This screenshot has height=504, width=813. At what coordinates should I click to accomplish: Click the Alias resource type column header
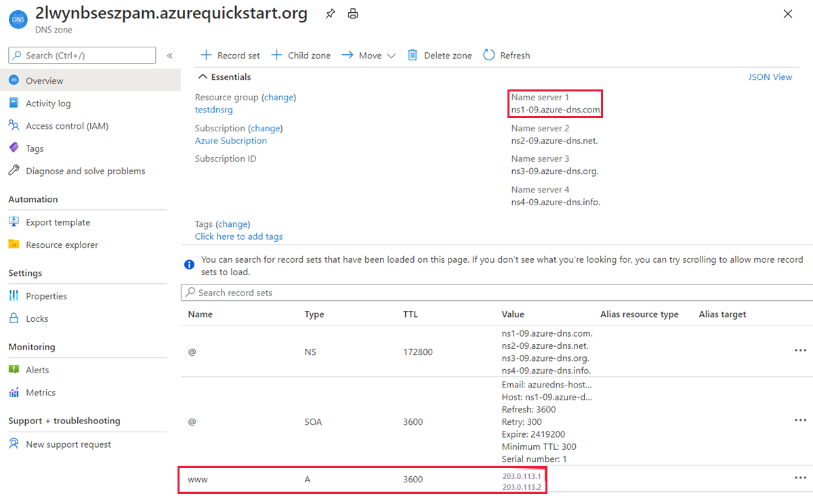coord(640,314)
